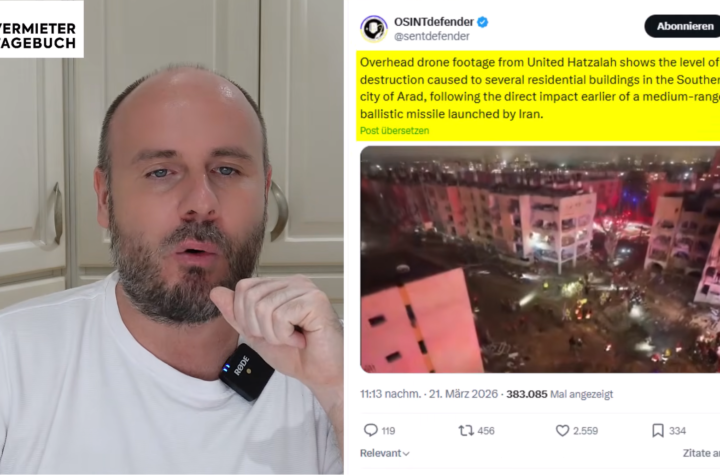Screen dimensions: 720x475
Task: Expand the Relevant sort dropdown
Action: (x=384, y=453)
